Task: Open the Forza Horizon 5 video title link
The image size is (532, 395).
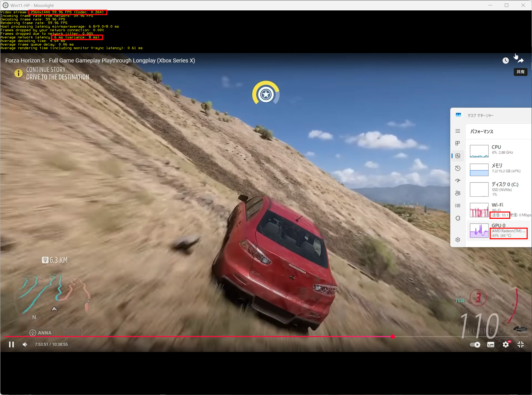Action: (100, 60)
